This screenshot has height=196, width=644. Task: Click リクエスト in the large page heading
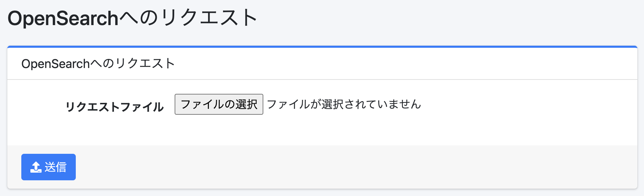point(209,18)
